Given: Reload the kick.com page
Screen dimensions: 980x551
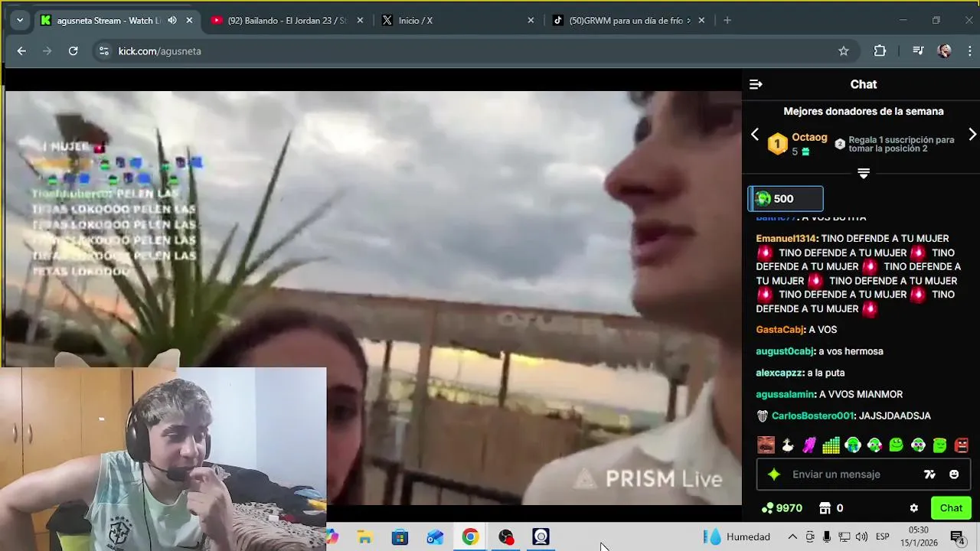Looking at the screenshot, I should point(73,51).
